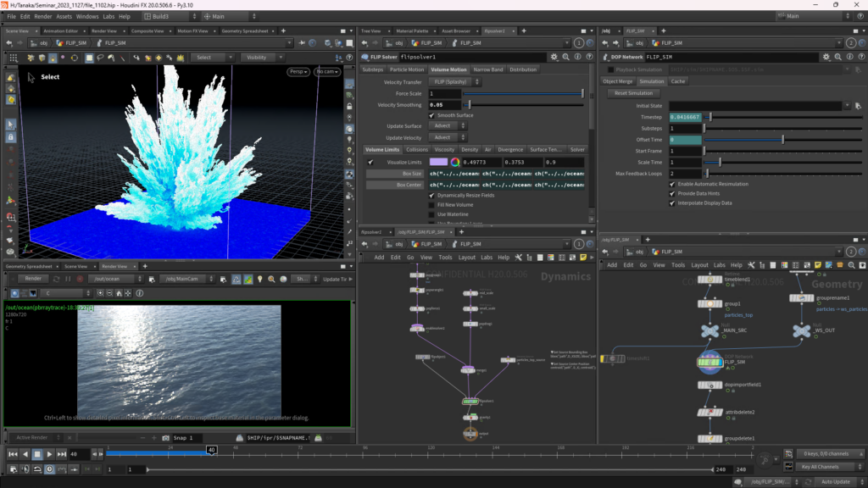Open the help question-mark icon on the FLIP Solver pane
Screen dimensions: 868x488
pos(588,57)
